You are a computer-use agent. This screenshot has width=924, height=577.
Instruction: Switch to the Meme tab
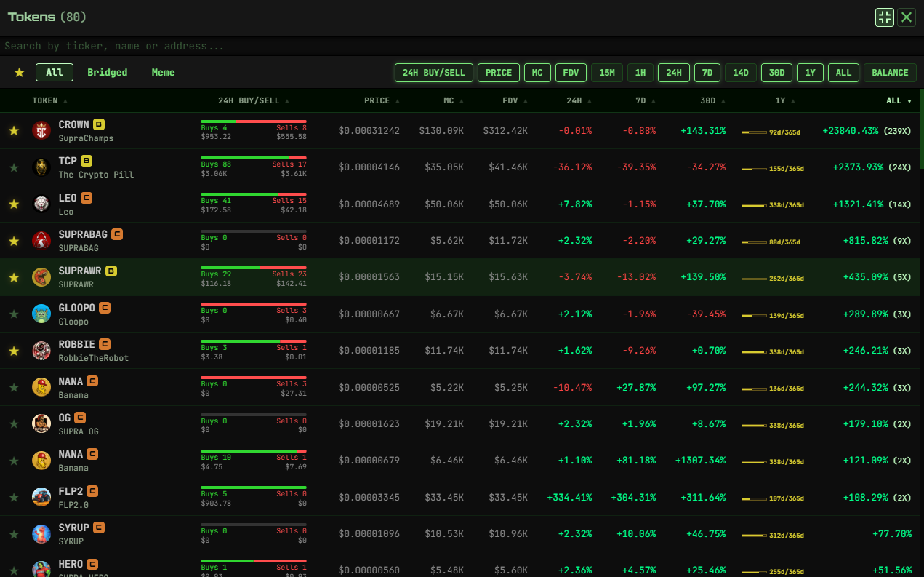163,73
